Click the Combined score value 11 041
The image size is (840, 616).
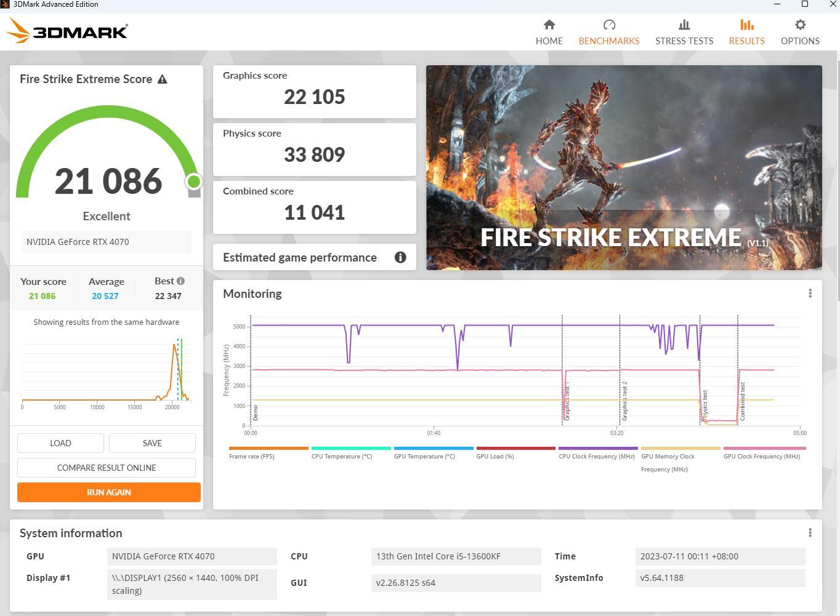point(315,212)
